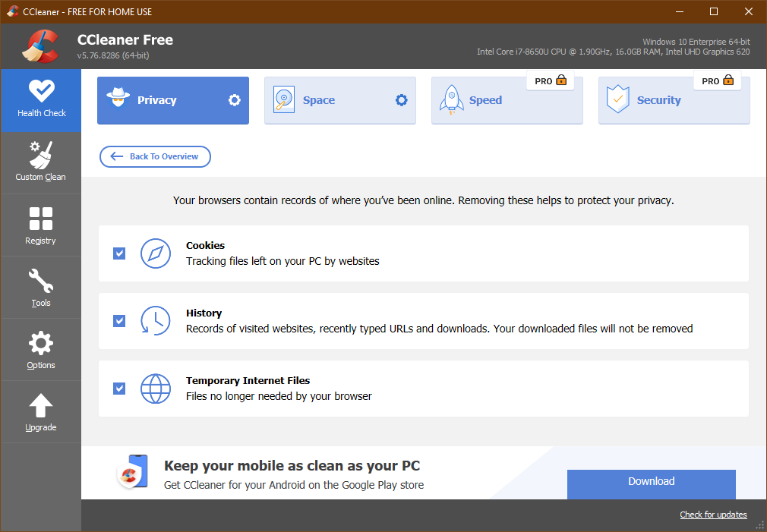Click the Upgrade arrow icon
Viewport: 767px width, 532px height.
41,406
